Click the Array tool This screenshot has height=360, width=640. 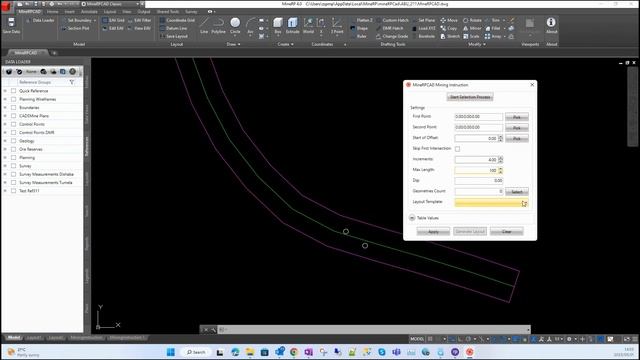point(493,36)
